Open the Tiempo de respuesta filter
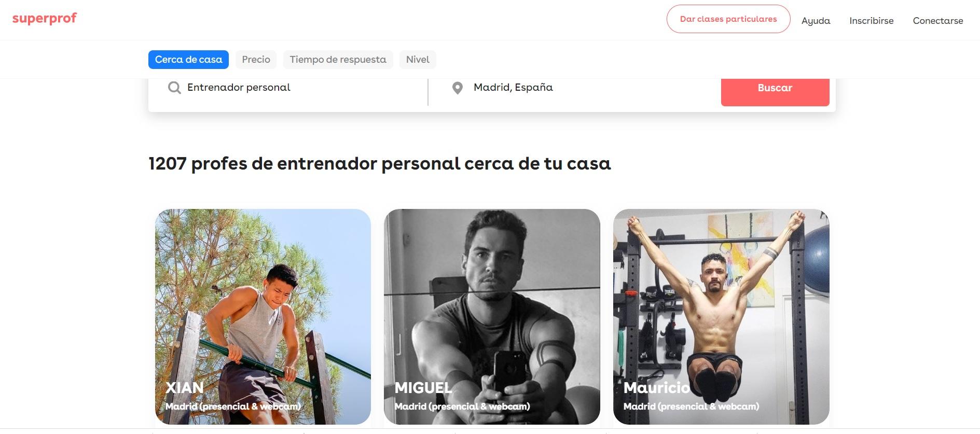 point(338,60)
